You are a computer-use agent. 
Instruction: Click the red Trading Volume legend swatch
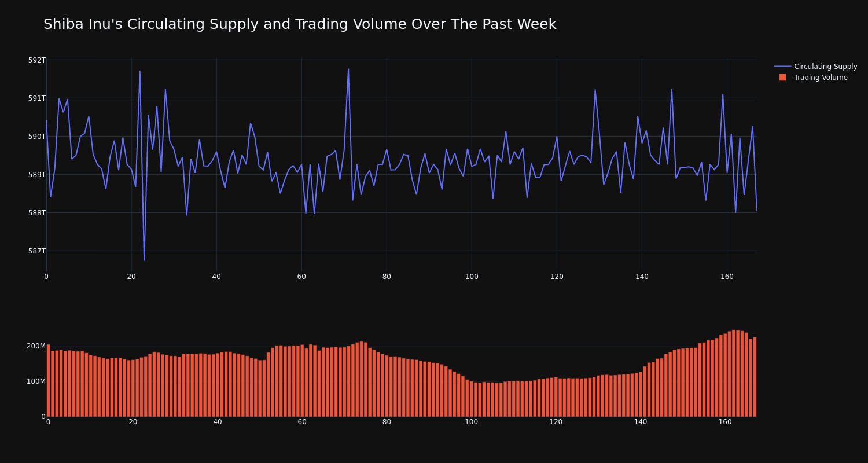point(782,78)
